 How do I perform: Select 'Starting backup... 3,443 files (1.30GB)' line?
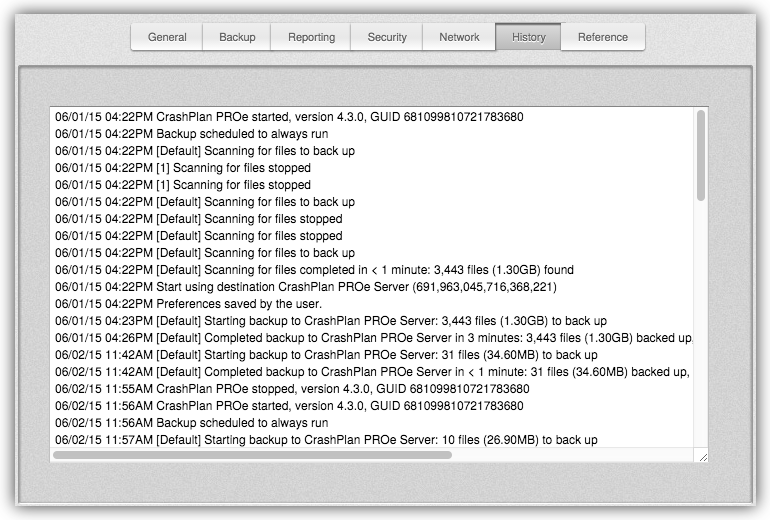tap(331, 321)
